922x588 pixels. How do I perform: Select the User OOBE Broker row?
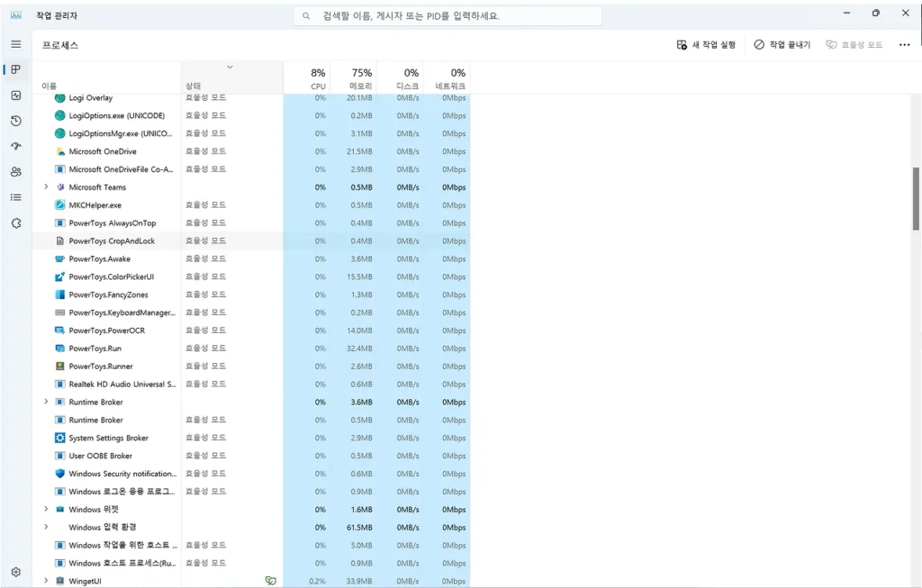(x=251, y=456)
